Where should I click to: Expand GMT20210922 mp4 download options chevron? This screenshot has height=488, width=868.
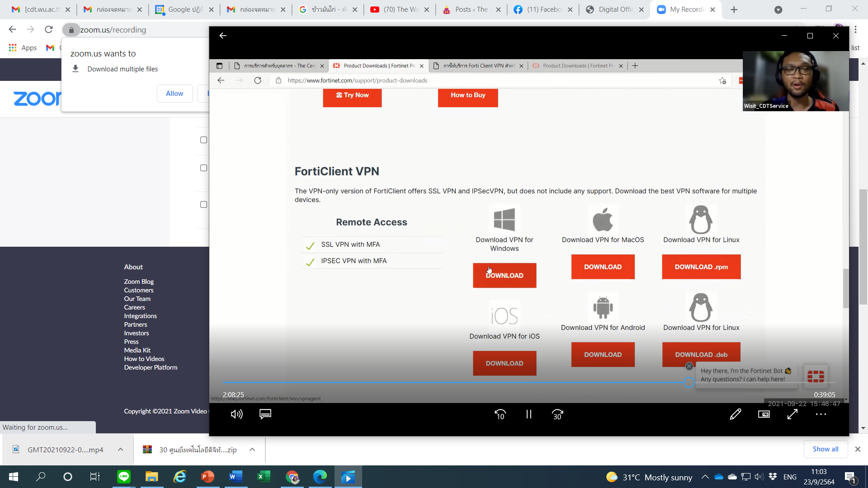click(120, 450)
